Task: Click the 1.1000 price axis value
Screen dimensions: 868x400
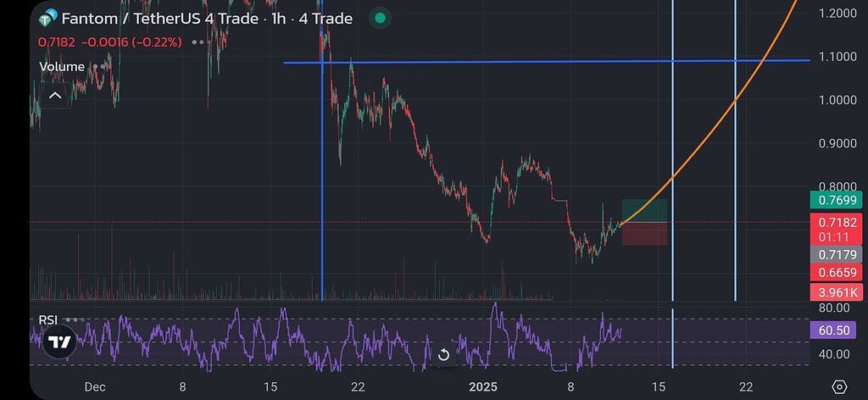Action: pyautogui.click(x=837, y=57)
